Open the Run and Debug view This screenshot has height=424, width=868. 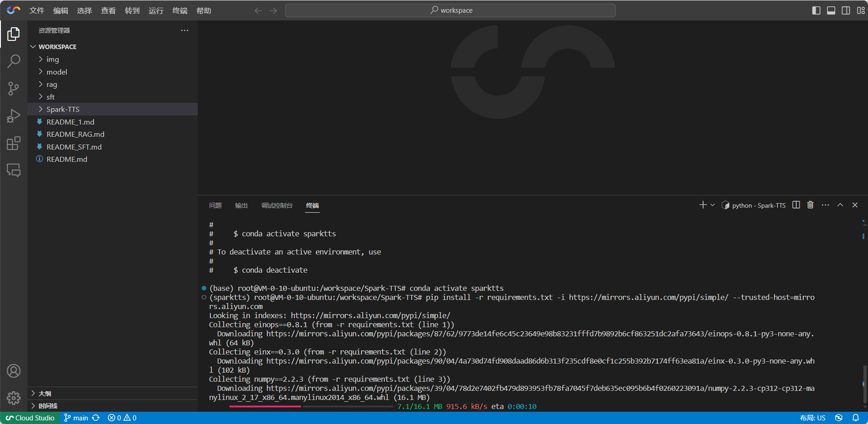click(x=14, y=116)
